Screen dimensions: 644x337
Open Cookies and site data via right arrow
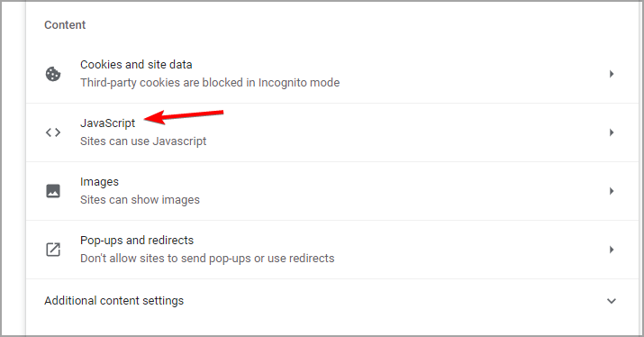pyautogui.click(x=612, y=74)
